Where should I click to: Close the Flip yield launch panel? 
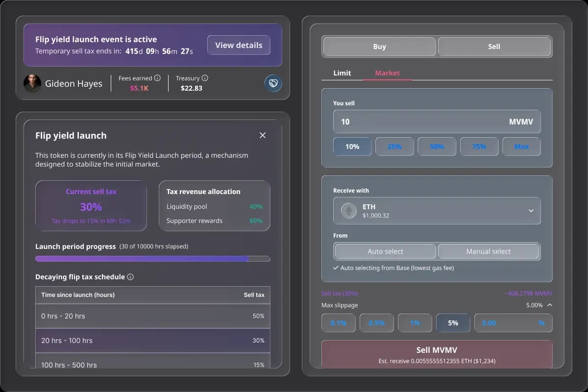click(263, 135)
